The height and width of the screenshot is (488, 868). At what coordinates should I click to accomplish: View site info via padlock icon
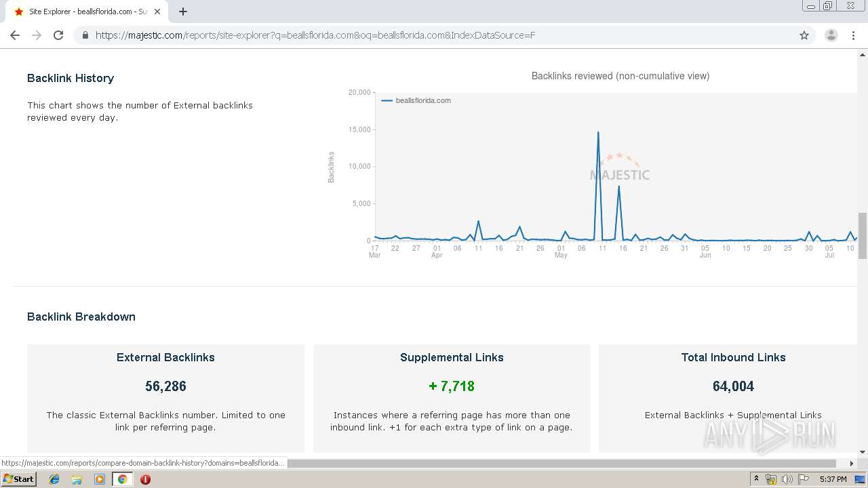click(x=85, y=35)
